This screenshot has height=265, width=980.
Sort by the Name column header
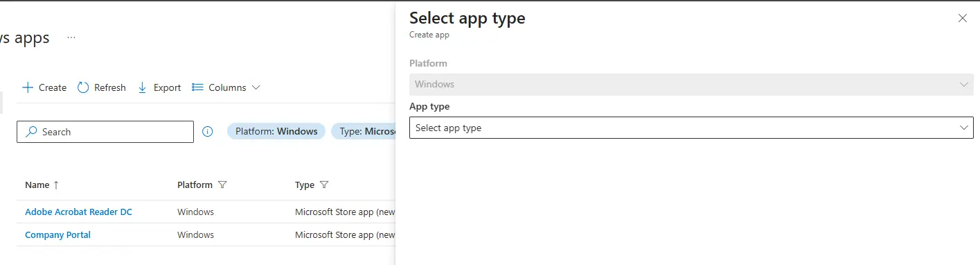[42, 185]
